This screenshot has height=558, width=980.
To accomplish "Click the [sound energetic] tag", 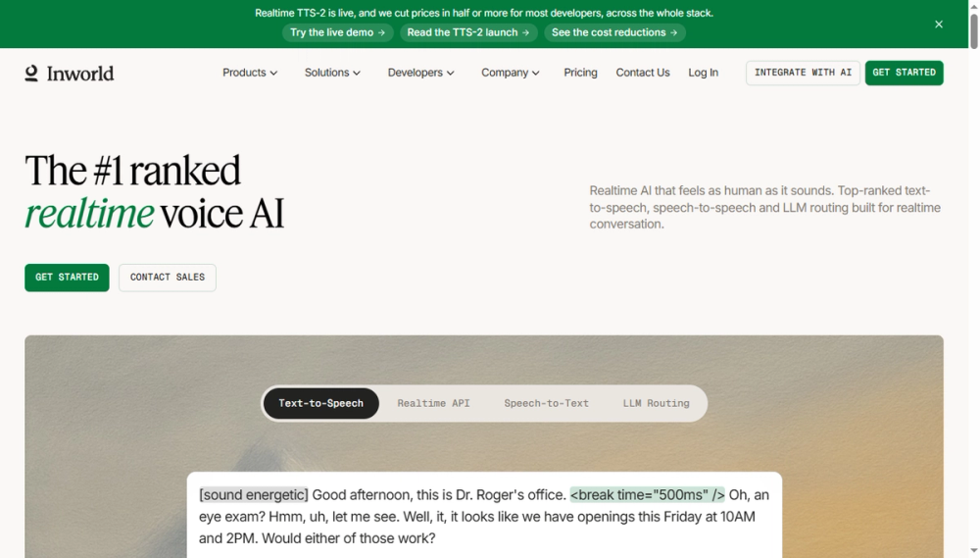I will click(x=254, y=495).
